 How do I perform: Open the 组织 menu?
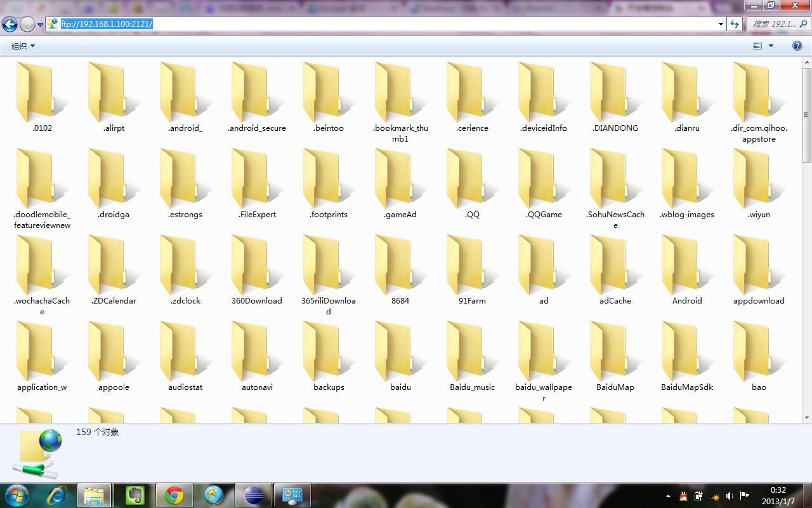(x=23, y=46)
